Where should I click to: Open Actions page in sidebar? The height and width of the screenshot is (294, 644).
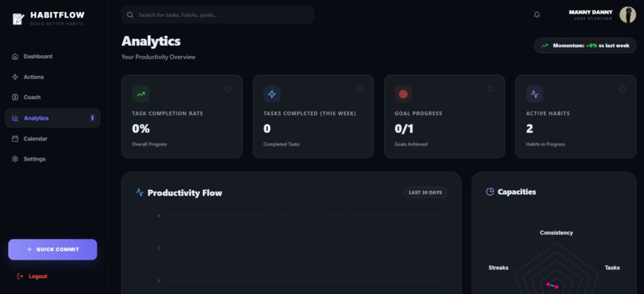pos(53,77)
